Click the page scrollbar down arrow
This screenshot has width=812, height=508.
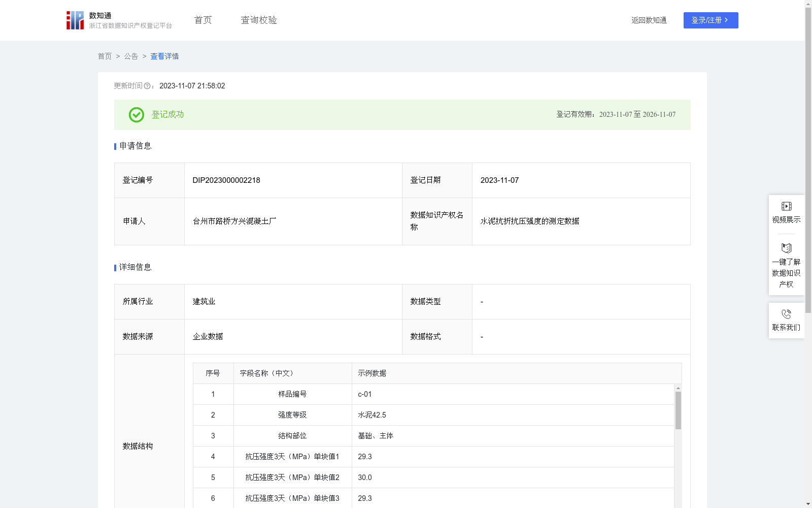808,504
